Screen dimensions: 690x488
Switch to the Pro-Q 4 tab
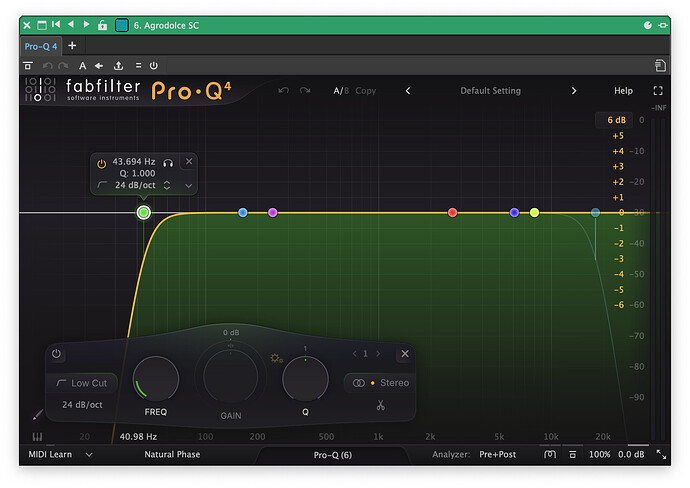click(x=40, y=46)
